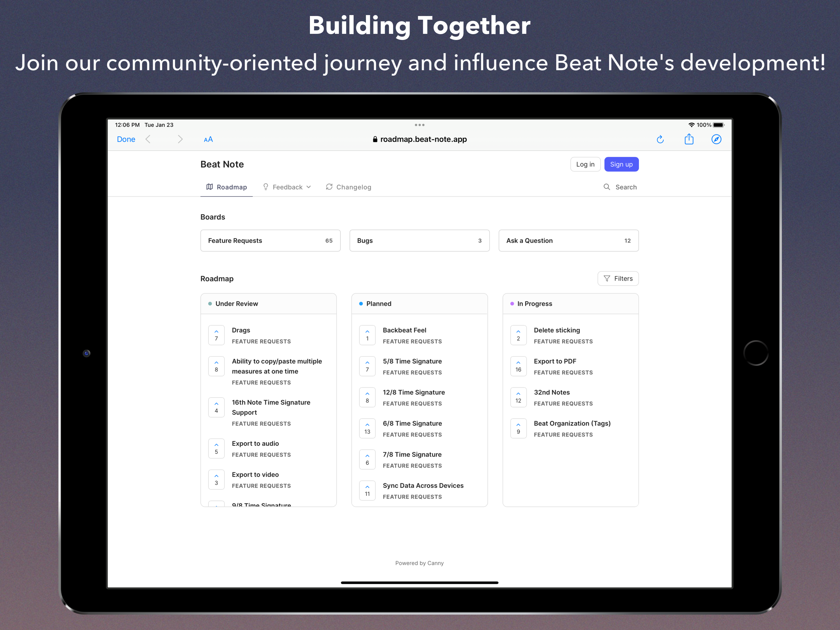840x630 pixels.
Task: Go forward with the right chevron
Action: (180, 139)
